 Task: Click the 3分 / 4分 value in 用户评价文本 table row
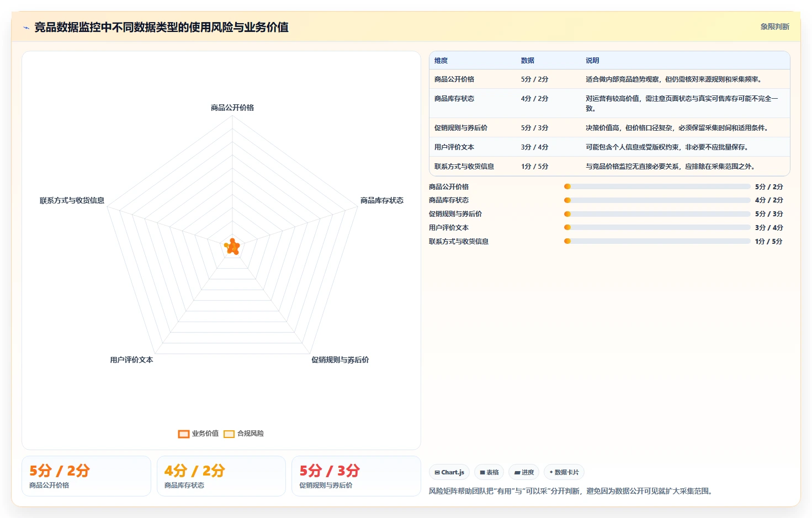(x=535, y=147)
